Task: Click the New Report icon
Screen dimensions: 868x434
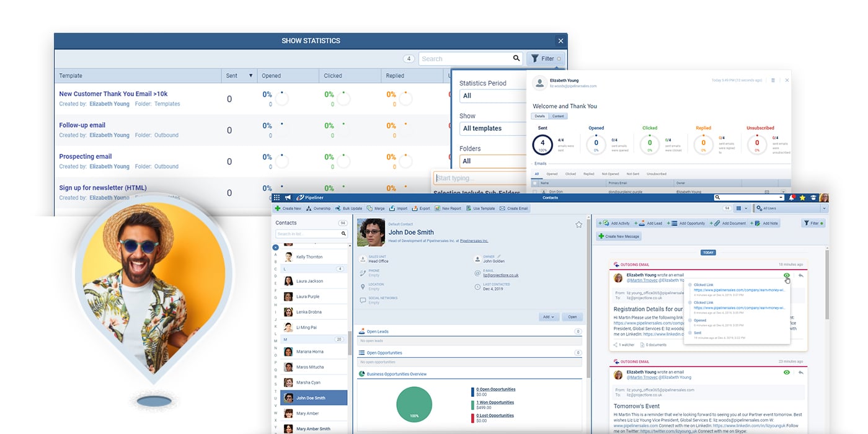Action: click(x=437, y=208)
